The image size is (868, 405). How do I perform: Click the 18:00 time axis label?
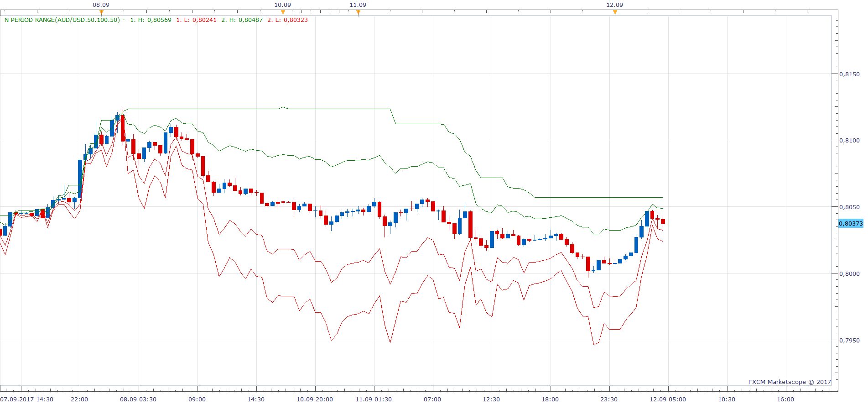pos(550,399)
